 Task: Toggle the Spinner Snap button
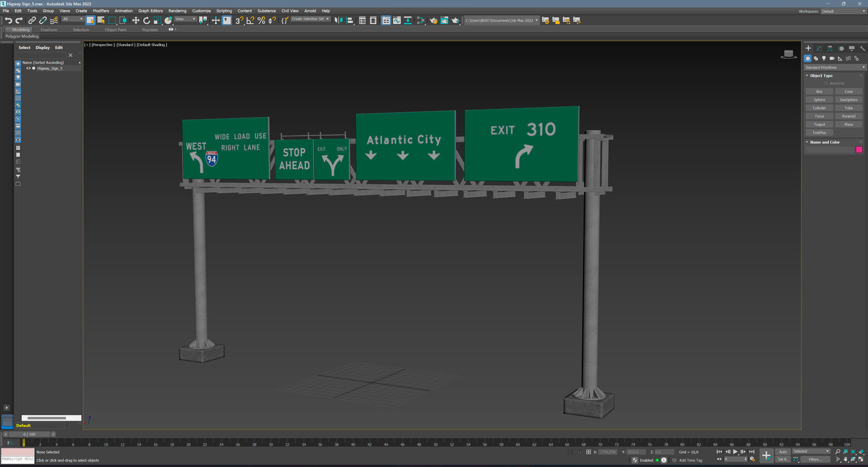pos(272,20)
